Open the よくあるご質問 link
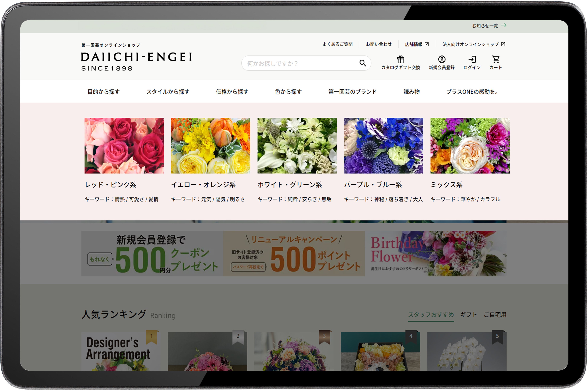 point(337,44)
